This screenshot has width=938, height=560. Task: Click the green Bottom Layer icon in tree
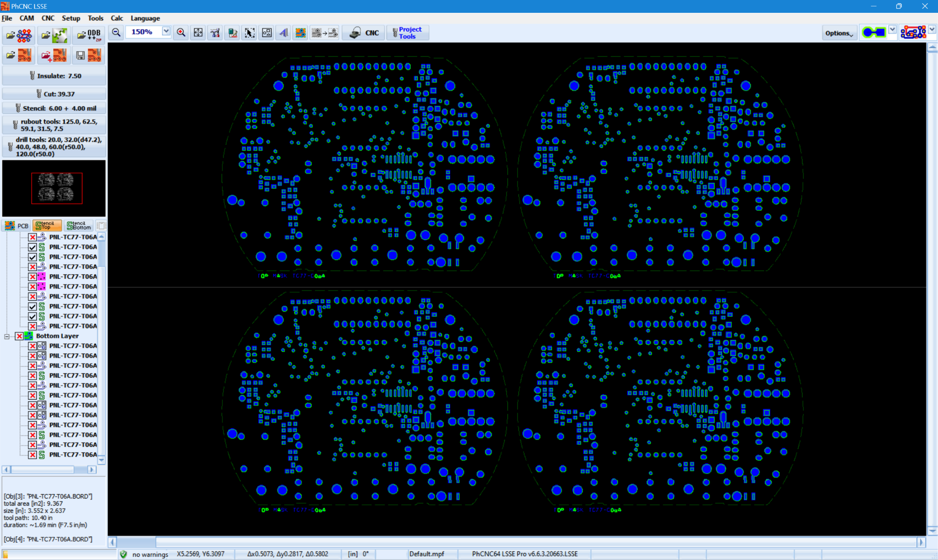pos(28,336)
